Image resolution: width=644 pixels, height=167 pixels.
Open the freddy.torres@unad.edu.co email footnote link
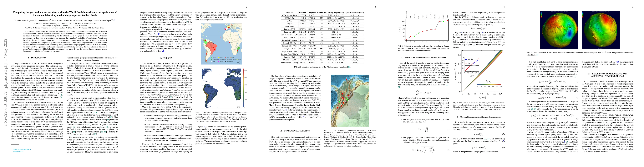coord(22,149)
